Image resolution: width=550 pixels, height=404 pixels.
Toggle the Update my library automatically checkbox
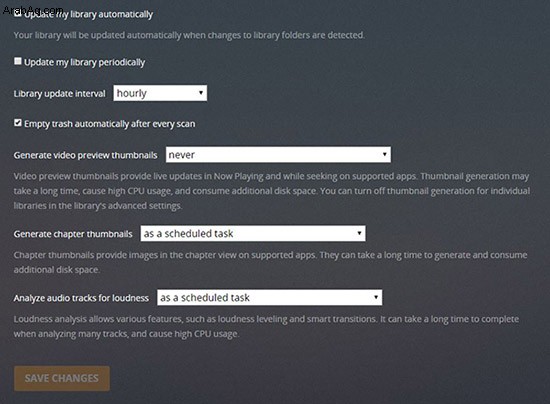(x=18, y=14)
